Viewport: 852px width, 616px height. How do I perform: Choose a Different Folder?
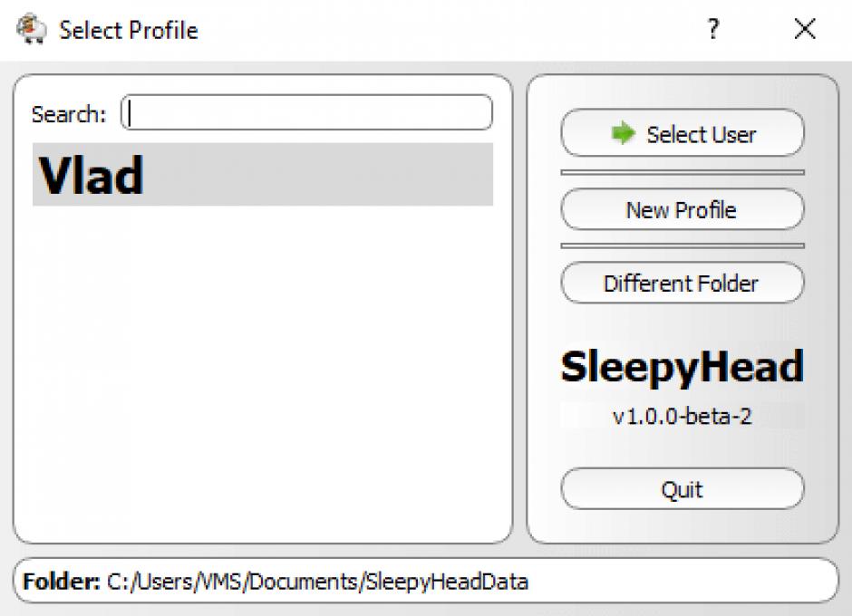(x=682, y=283)
